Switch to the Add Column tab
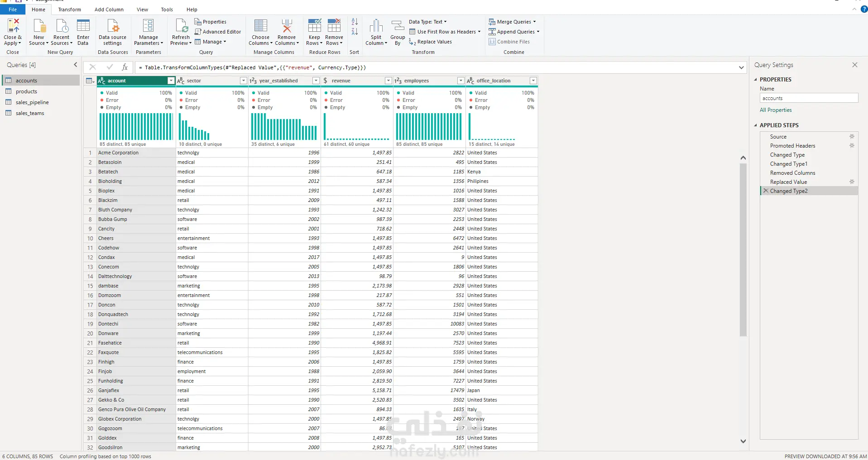Viewport: 868px width, 460px height. click(109, 10)
